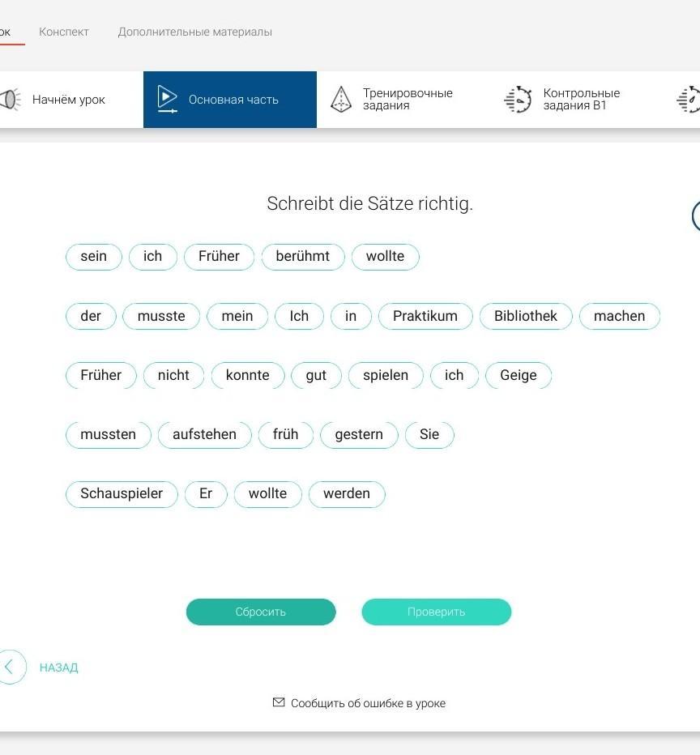Pick the word chip 'der'
700x755 pixels.
91,317
